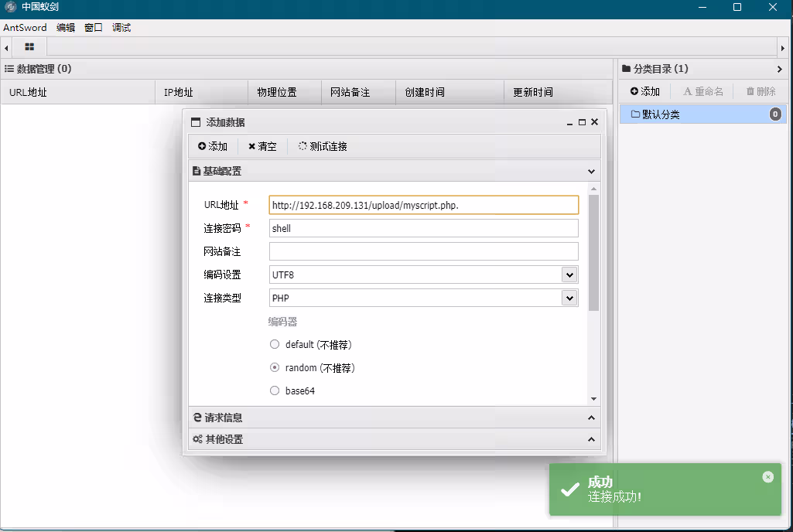793x532 pixels.
Task: Open the UTF8 encoding dropdown
Action: click(x=570, y=275)
